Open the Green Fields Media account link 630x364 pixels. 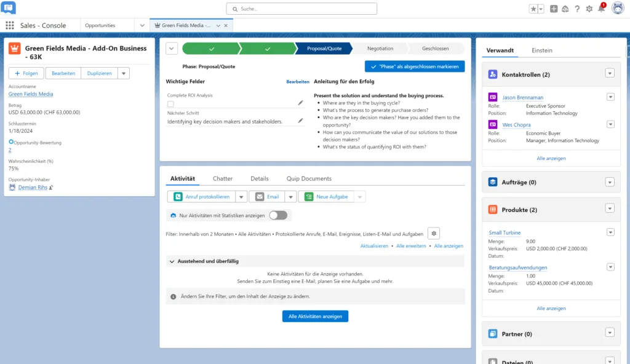pyautogui.click(x=31, y=94)
